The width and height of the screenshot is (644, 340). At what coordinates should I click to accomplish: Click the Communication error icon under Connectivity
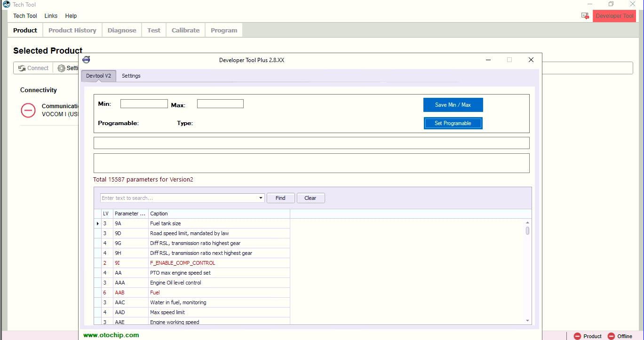click(x=28, y=111)
